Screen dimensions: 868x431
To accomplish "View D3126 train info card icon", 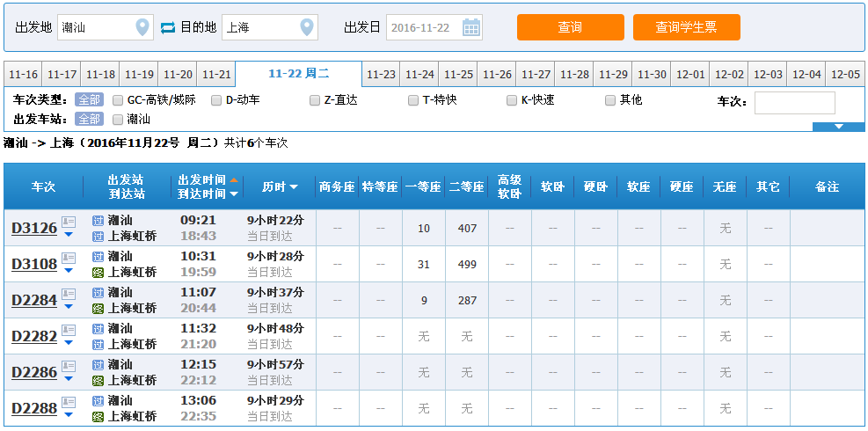I will click(69, 223).
